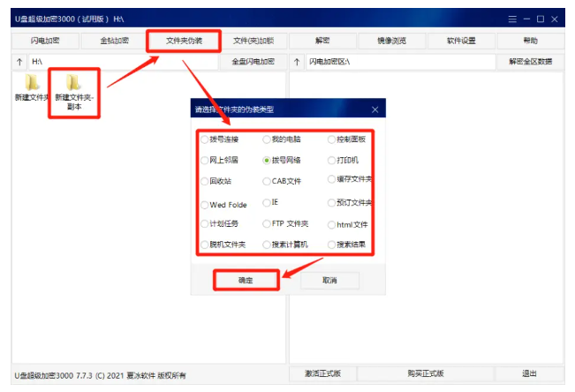Choose the FTP 文件夹 option
575x392 pixels.
click(267, 223)
